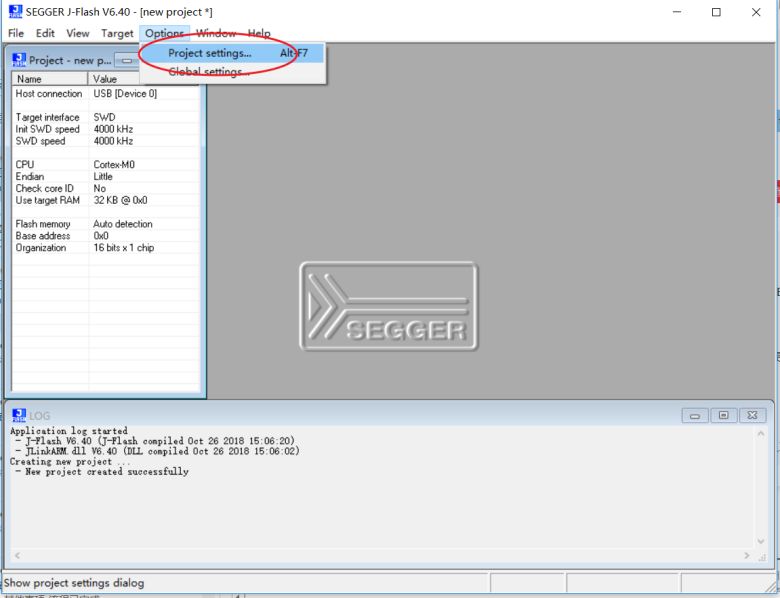This screenshot has height=598, width=780.
Task: Select the Auto detection value
Action: [123, 224]
